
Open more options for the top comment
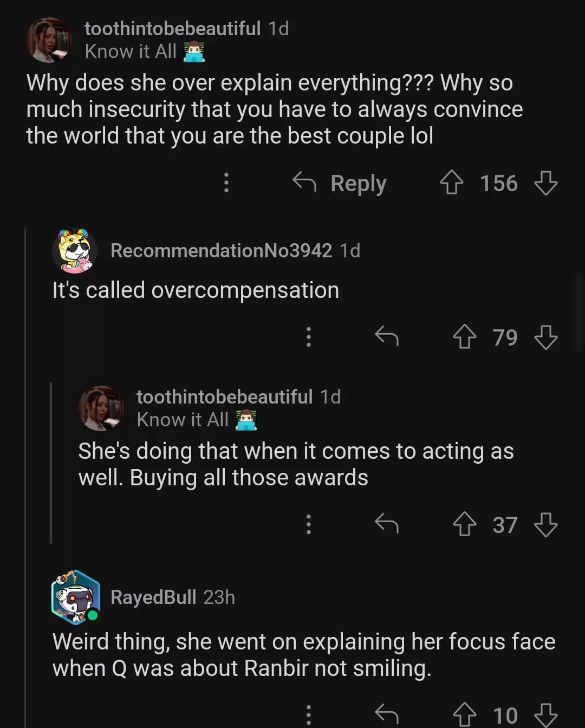(x=226, y=183)
